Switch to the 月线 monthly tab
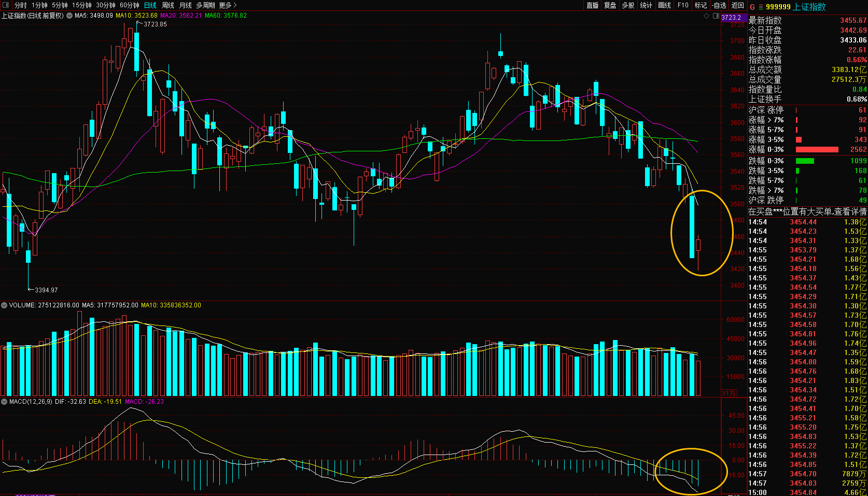Image resolution: width=868 pixels, height=496 pixels. pos(185,5)
